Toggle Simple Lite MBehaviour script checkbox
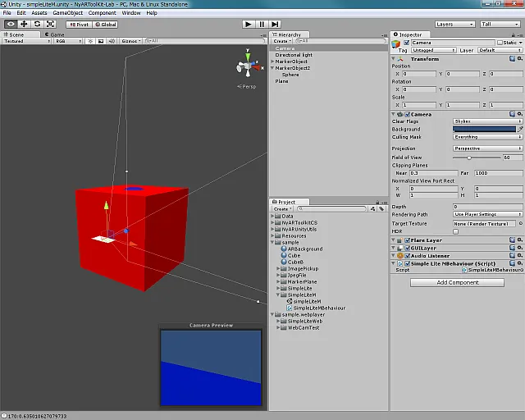This screenshot has height=420, width=525. 407,263
